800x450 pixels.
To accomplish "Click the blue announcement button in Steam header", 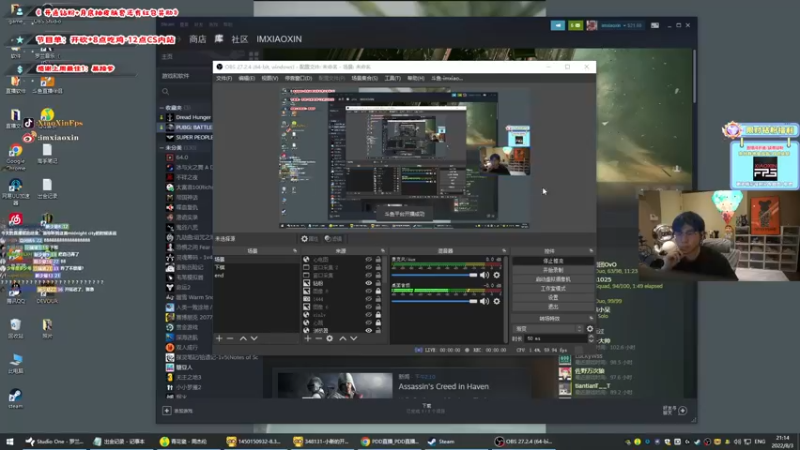I will tap(558, 25).
